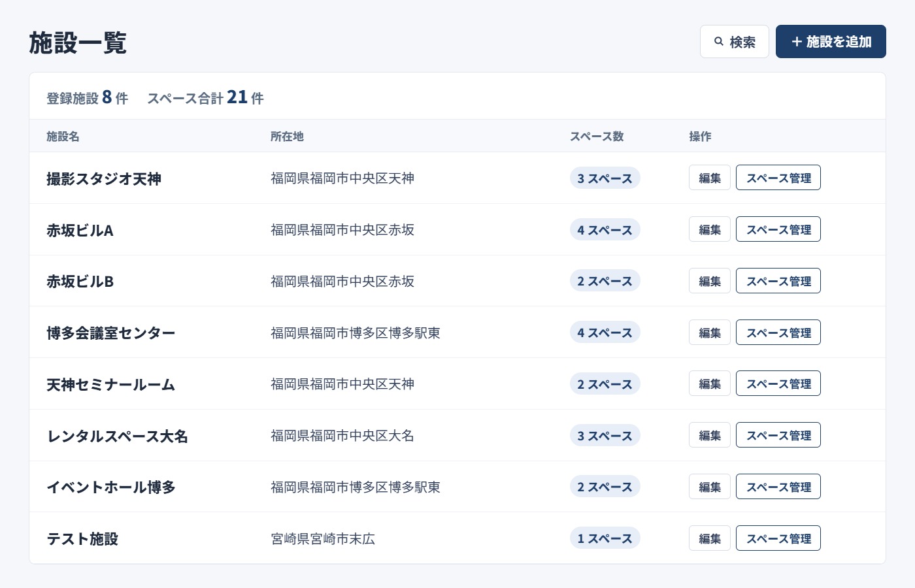
Task: Click the 博多会議室センター facility name
Action: point(111,333)
